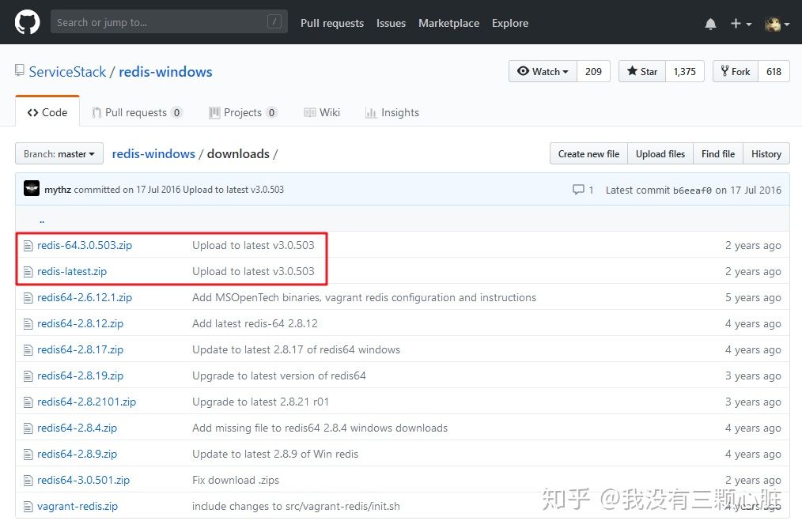This screenshot has width=802, height=532.
Task: Open redis64-3.0.501.zip file
Action: coord(83,480)
